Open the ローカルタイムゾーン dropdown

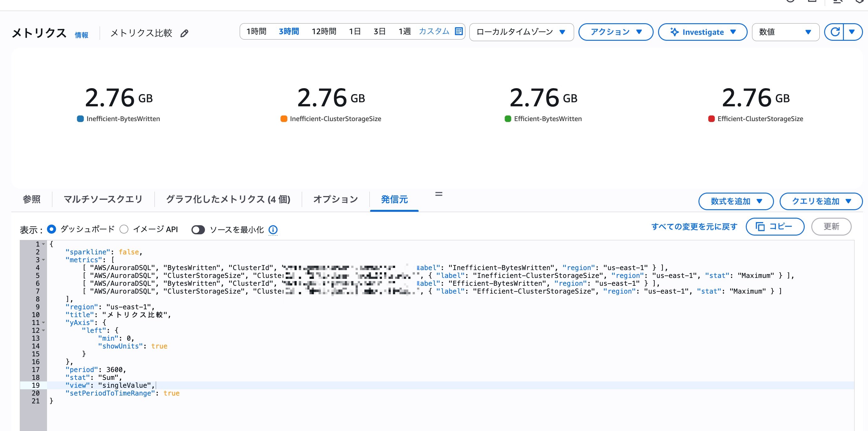point(521,32)
